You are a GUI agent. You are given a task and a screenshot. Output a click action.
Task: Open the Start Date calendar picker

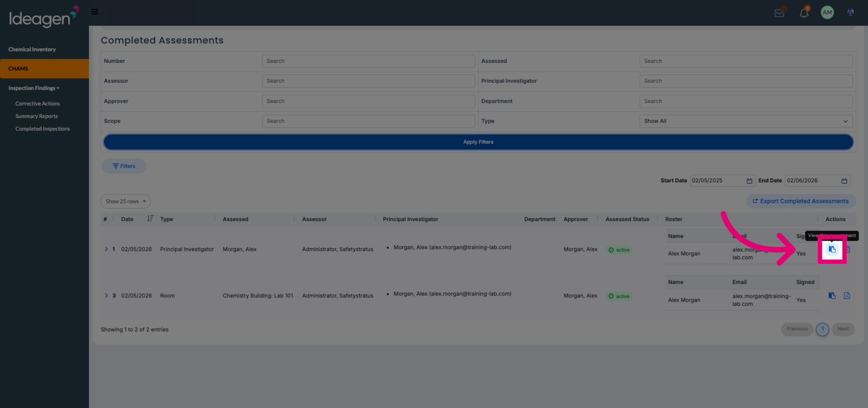tap(749, 181)
